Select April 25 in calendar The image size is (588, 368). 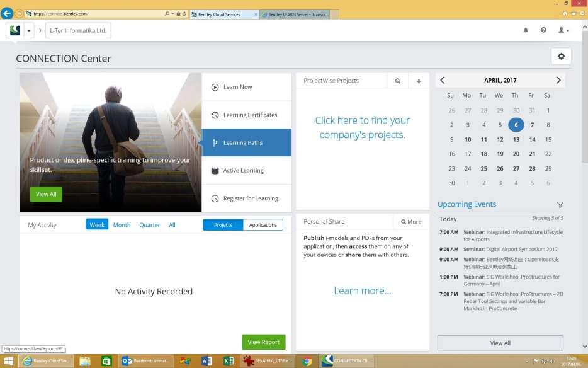(483, 169)
